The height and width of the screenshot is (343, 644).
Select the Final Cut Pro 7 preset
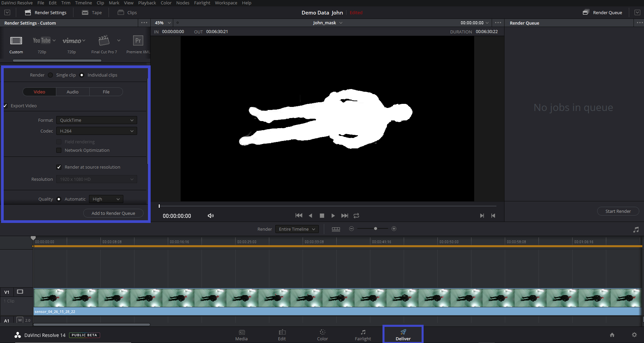click(x=104, y=40)
